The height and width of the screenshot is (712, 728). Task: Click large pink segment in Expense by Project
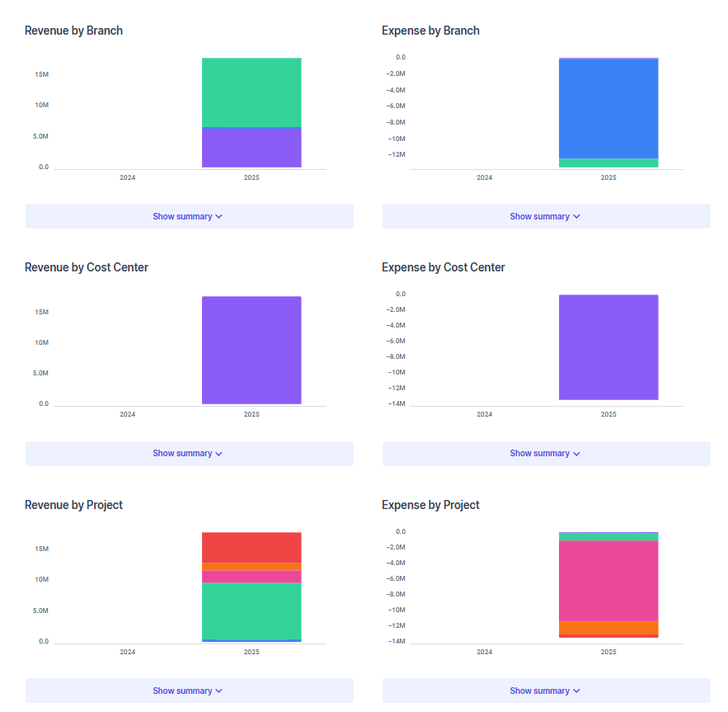pos(608,581)
